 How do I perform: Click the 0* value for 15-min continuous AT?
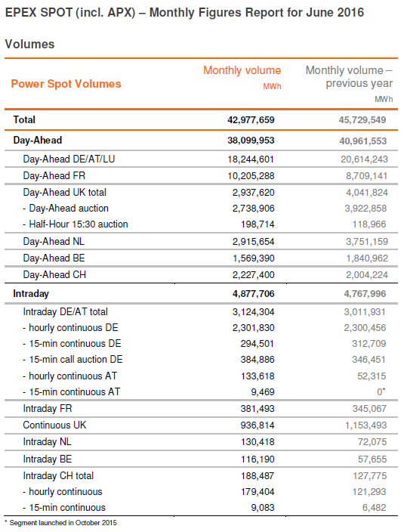381,392
